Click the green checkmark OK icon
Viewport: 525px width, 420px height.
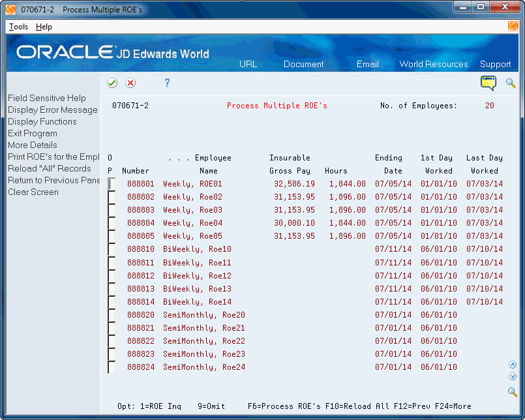click(112, 83)
